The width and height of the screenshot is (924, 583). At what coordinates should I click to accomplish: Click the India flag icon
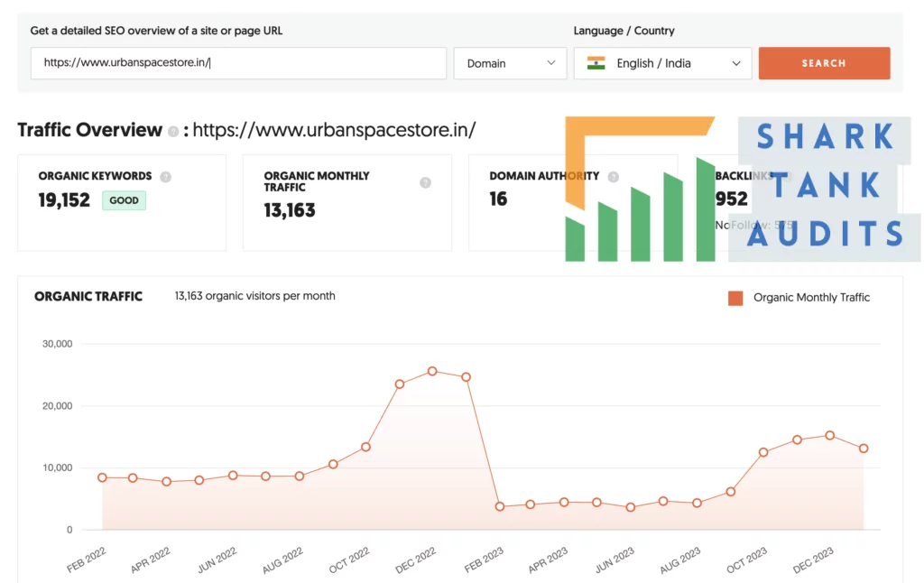click(x=596, y=63)
